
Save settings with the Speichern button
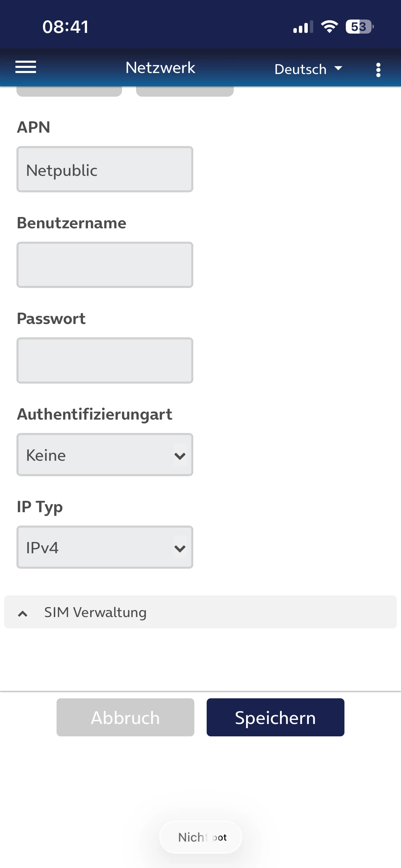tap(275, 718)
